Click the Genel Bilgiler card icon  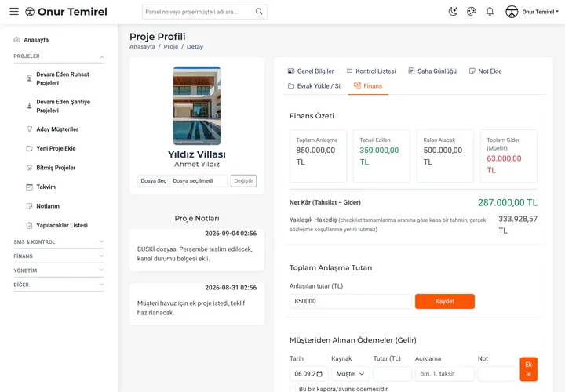291,71
